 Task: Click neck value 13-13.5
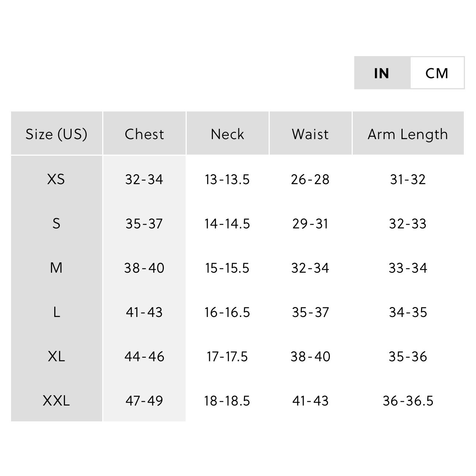point(227,179)
